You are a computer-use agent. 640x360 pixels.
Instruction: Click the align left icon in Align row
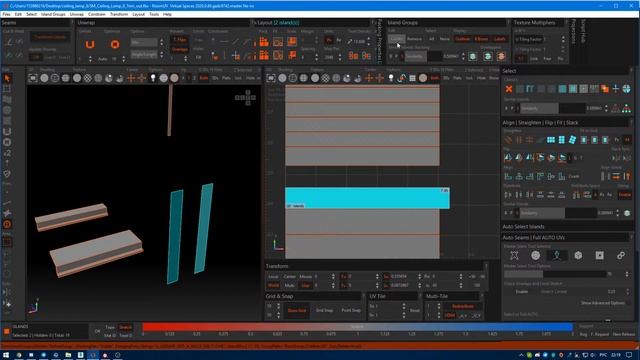(508, 176)
